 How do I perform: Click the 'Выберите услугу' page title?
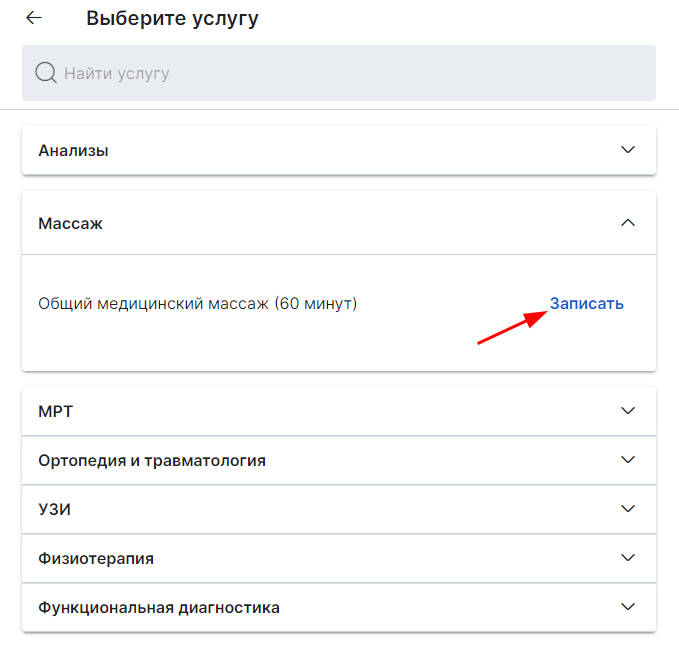(172, 18)
